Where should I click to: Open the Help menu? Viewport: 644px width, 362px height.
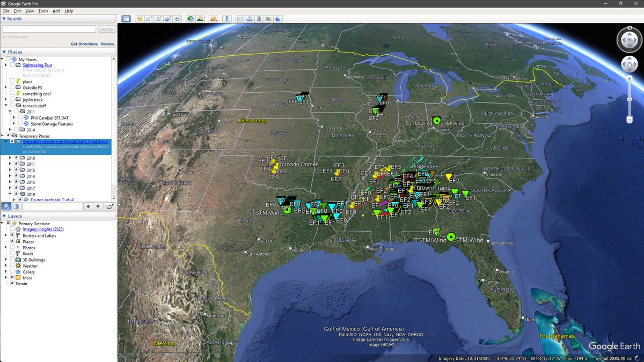[69, 11]
